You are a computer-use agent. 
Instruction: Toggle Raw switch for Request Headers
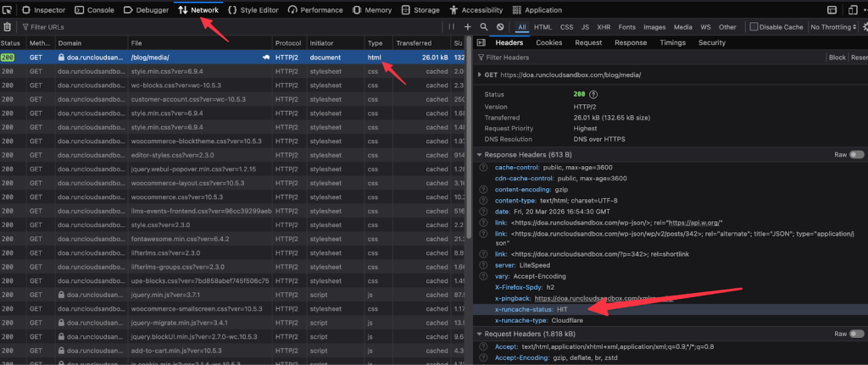pyautogui.click(x=857, y=334)
